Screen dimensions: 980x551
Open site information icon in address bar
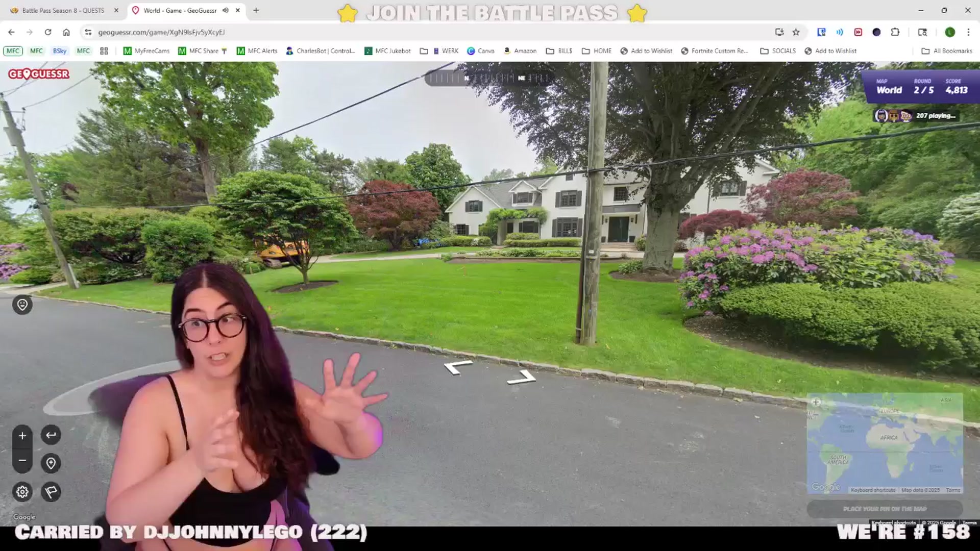tap(88, 32)
